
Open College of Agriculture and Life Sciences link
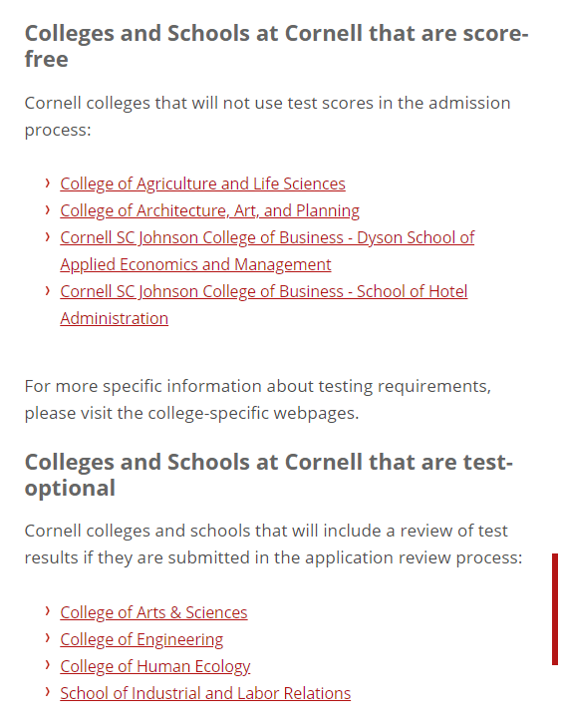(x=202, y=183)
